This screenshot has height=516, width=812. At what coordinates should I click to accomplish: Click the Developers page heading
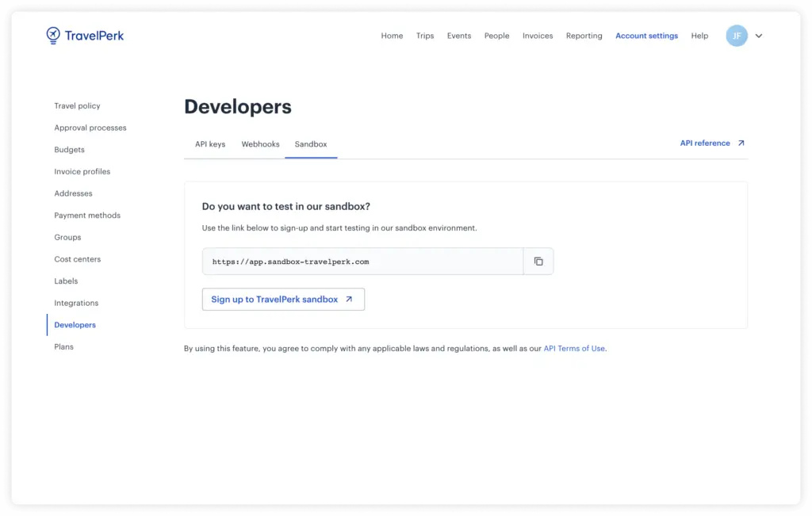(x=238, y=107)
